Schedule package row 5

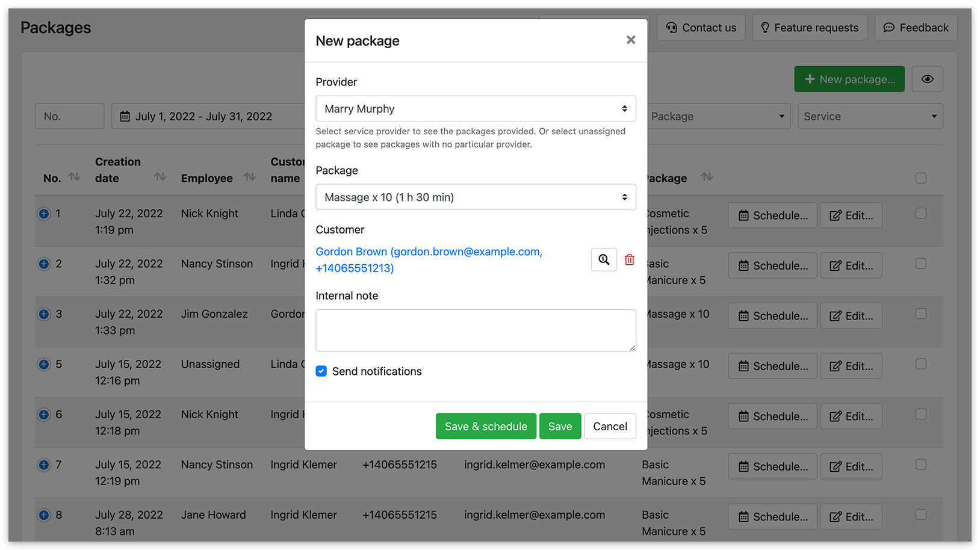point(773,366)
